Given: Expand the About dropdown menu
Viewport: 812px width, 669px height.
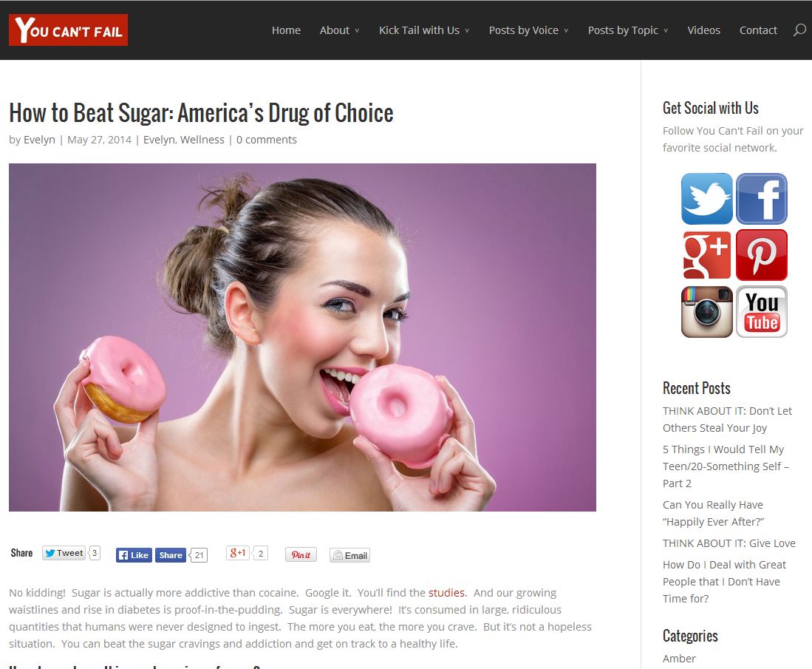Looking at the screenshot, I should click(x=339, y=30).
